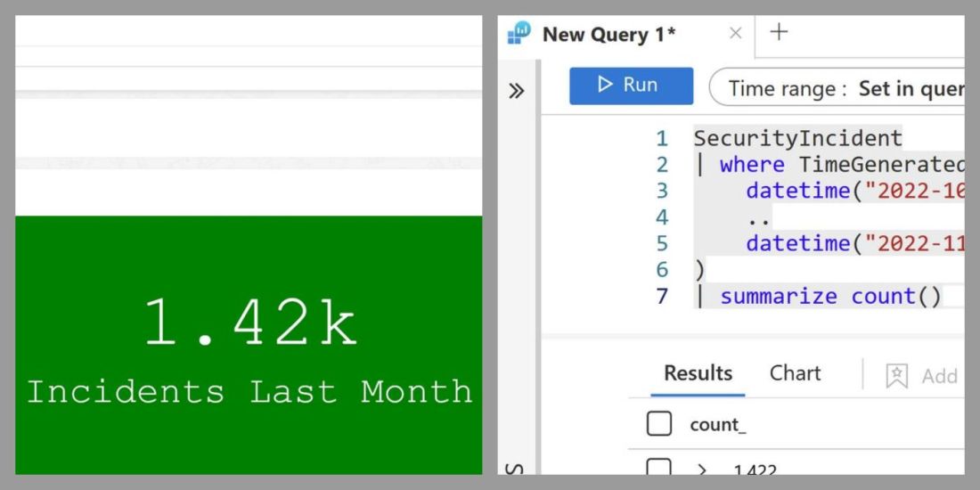Viewport: 980px width, 490px height.
Task: Click the Add button text in results toolbar
Action: [939, 376]
